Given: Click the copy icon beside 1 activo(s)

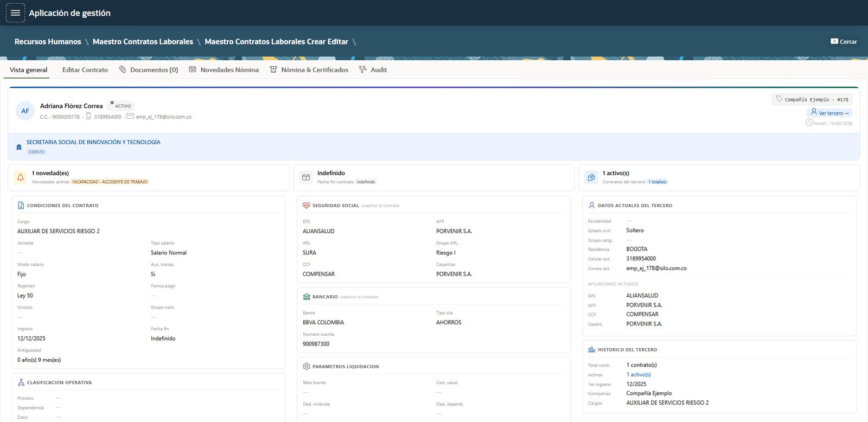Looking at the screenshot, I should [591, 177].
